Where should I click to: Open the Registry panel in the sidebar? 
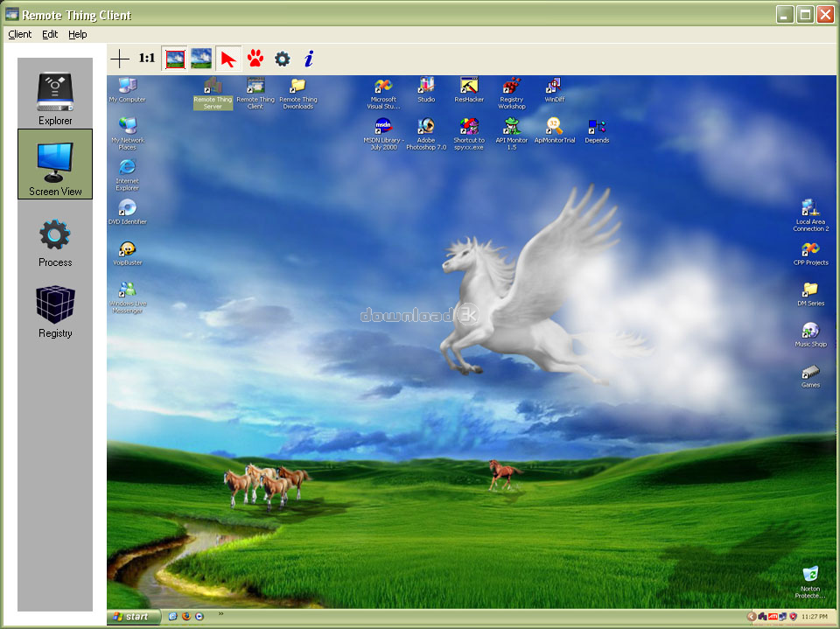point(55,312)
